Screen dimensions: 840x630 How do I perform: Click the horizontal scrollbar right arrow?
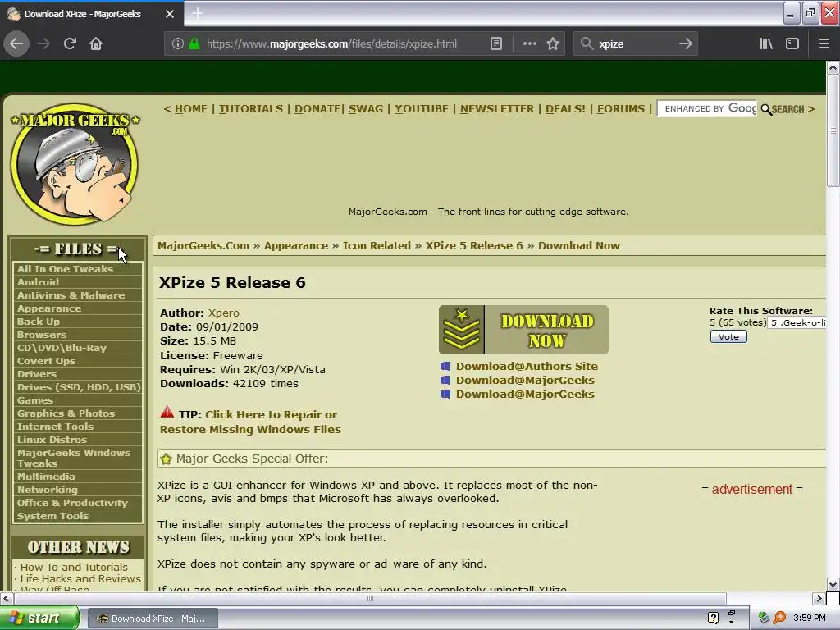click(819, 598)
